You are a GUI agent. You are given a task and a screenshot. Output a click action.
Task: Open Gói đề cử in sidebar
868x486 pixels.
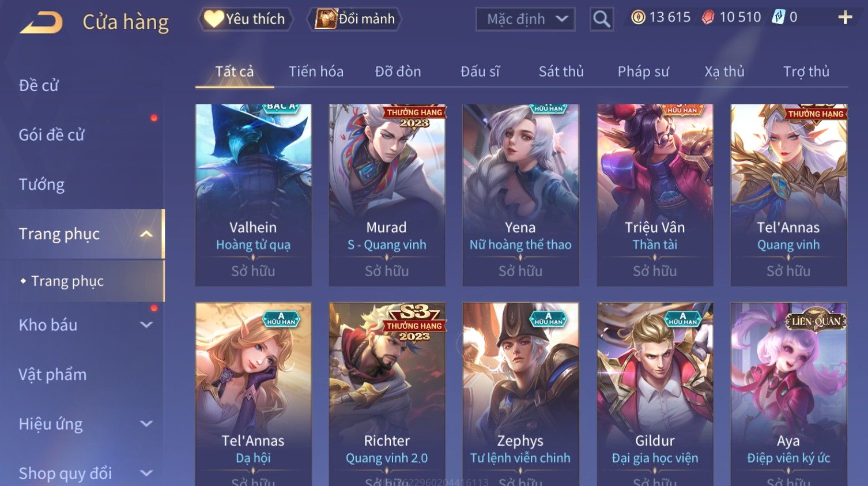point(52,135)
